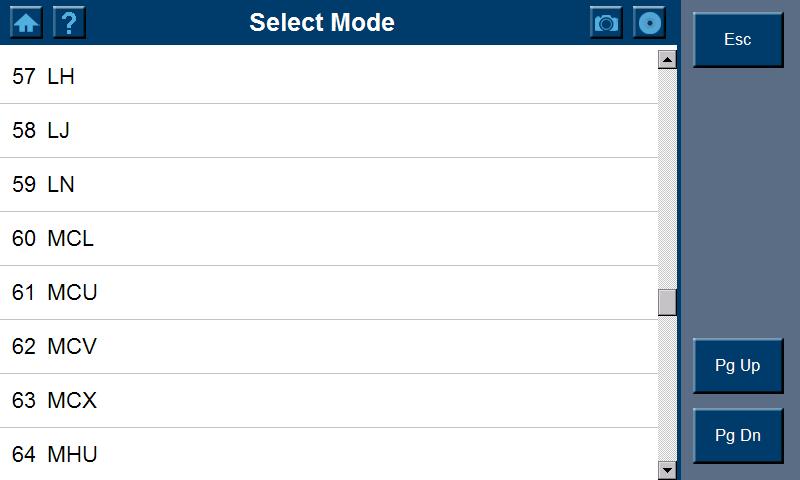800x480 pixels.
Task: Choose mode 59 LN
Action: click(x=328, y=185)
